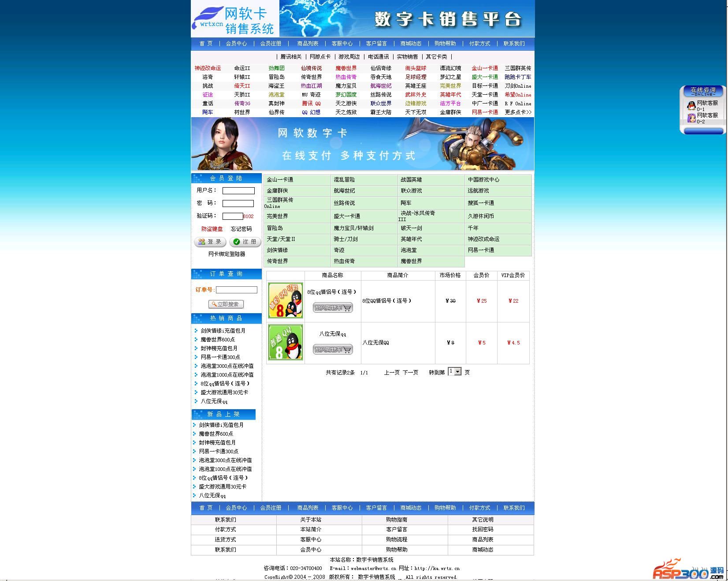Select 破天一剑 in the category table
728x581 pixels.
pyautogui.click(x=411, y=228)
